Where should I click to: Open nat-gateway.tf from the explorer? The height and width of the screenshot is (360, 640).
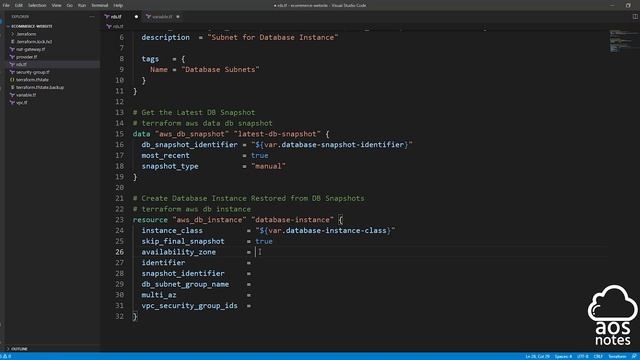coord(31,49)
